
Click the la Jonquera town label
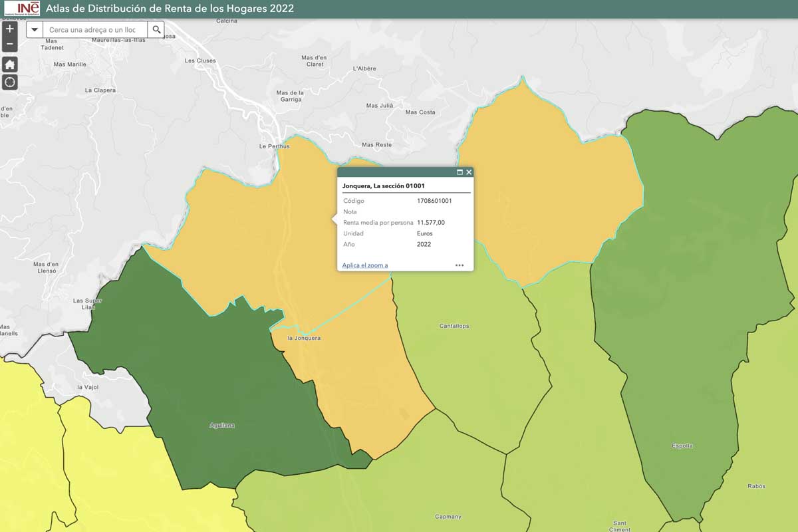[304, 338]
